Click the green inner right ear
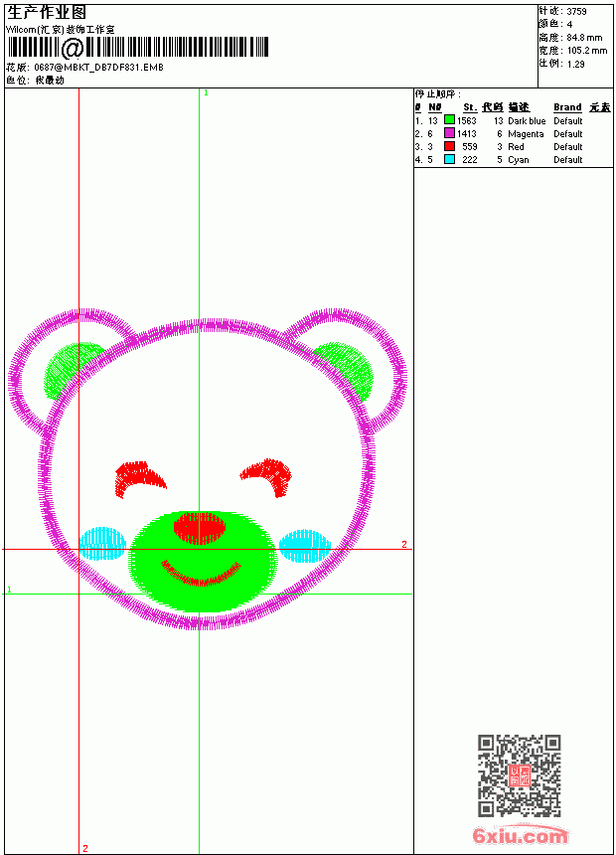616x855 pixels. coord(345,372)
